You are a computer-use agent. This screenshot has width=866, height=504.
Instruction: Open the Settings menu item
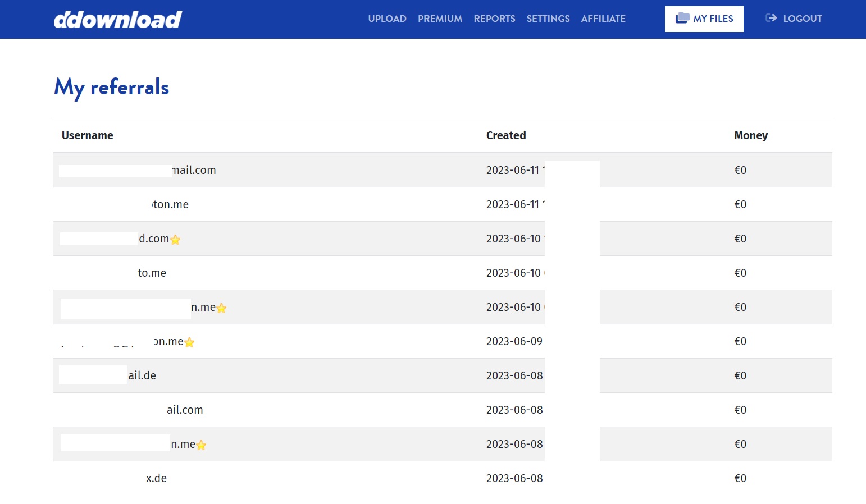(548, 19)
